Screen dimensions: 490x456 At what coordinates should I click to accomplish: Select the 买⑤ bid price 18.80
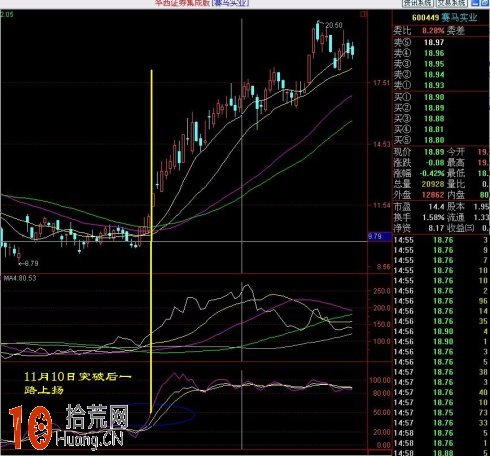click(434, 140)
